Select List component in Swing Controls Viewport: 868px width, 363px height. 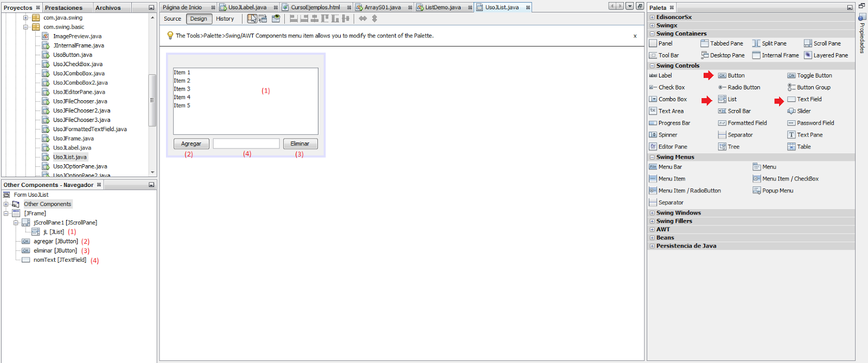tap(727, 99)
